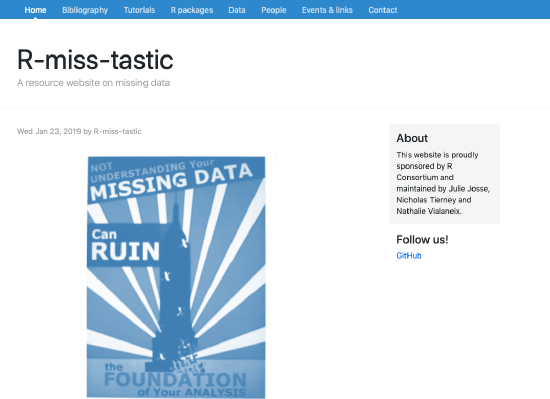Open Events & links page
The height and width of the screenshot is (399, 550).
tap(327, 10)
